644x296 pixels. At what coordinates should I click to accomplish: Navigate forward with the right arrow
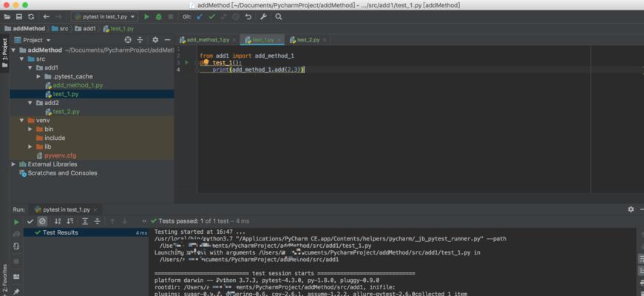pyautogui.click(x=58, y=17)
